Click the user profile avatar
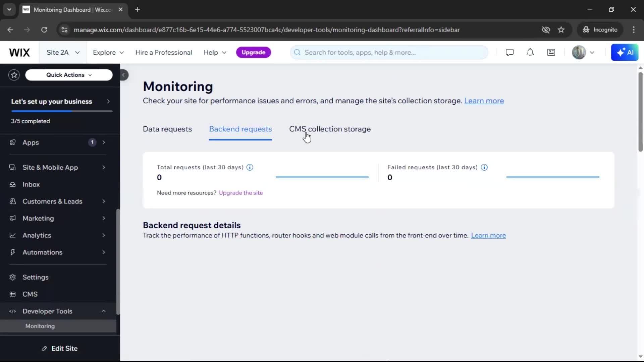Image resolution: width=644 pixels, height=362 pixels. pos(579,53)
